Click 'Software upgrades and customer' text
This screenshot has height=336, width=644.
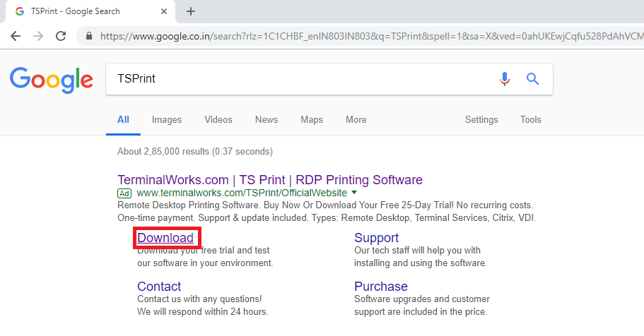[422, 299]
